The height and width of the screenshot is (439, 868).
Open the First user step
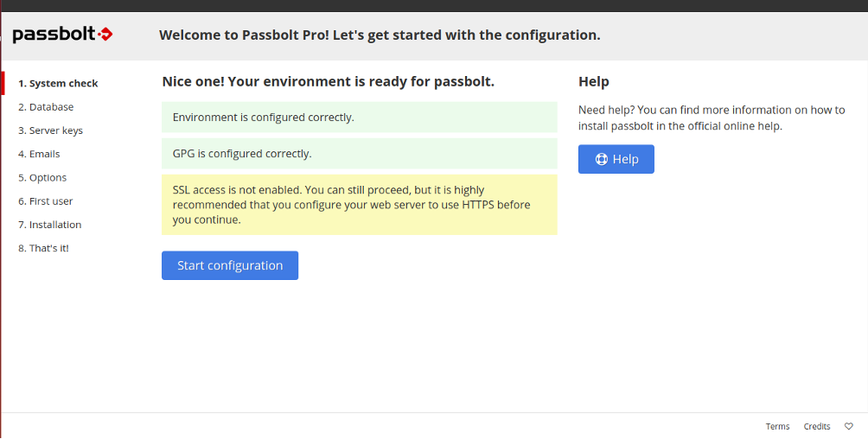tap(46, 201)
